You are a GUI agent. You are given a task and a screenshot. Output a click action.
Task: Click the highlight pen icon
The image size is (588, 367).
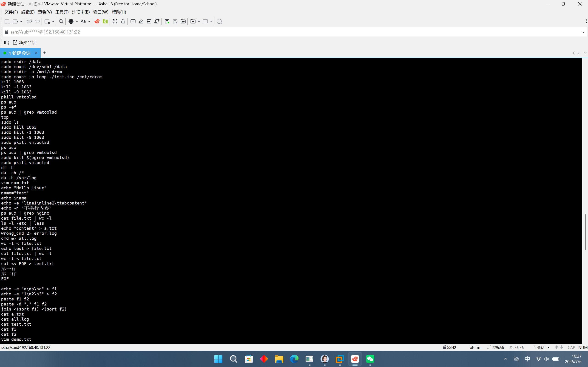(x=141, y=21)
